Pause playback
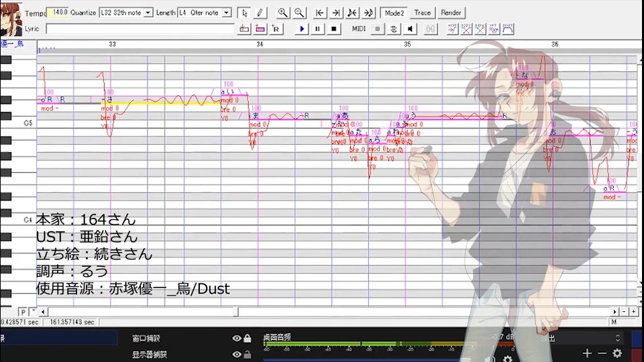This screenshot has width=644, height=362. [x=317, y=29]
